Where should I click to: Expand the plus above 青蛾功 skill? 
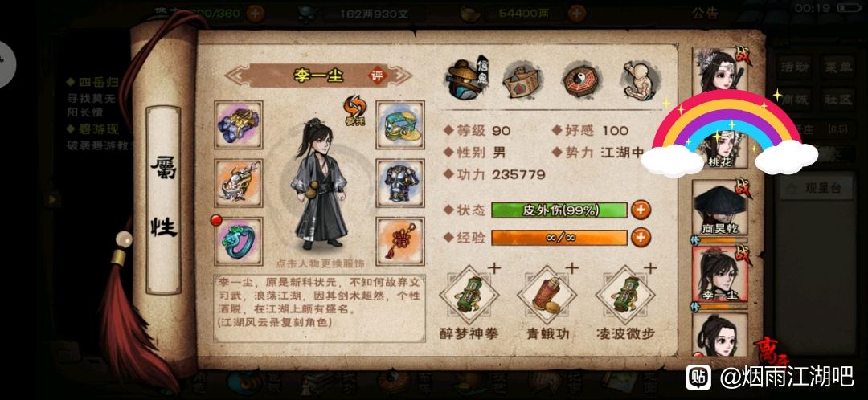[571, 268]
